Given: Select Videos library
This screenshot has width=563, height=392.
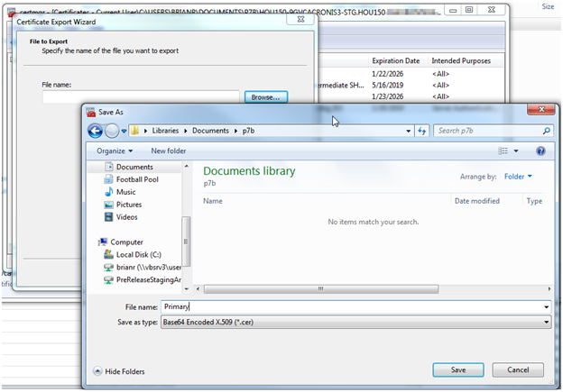Looking at the screenshot, I should [x=126, y=217].
